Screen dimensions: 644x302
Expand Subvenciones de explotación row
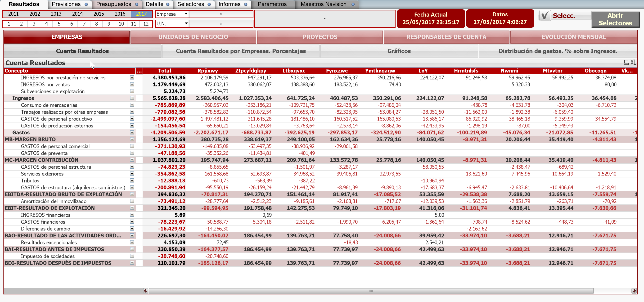(132, 91)
